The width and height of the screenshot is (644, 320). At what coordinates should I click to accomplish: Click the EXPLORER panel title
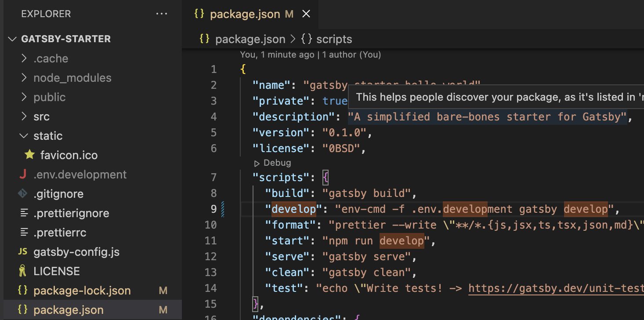(x=46, y=14)
